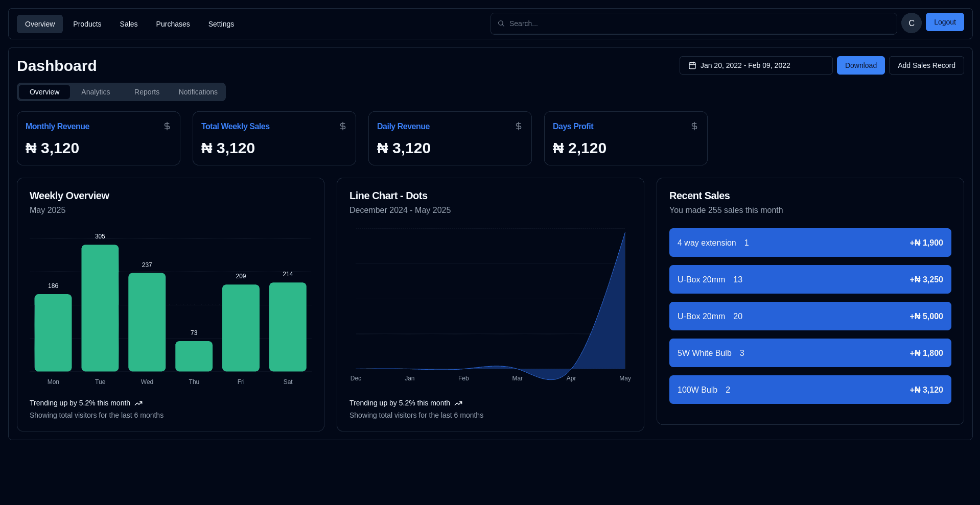
Task: Open the Settings page from the navigation
Action: [221, 24]
